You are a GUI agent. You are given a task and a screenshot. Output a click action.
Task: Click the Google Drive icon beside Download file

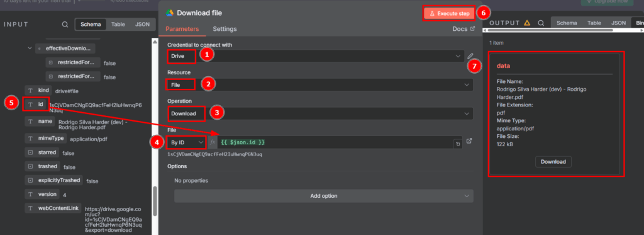coord(170,13)
